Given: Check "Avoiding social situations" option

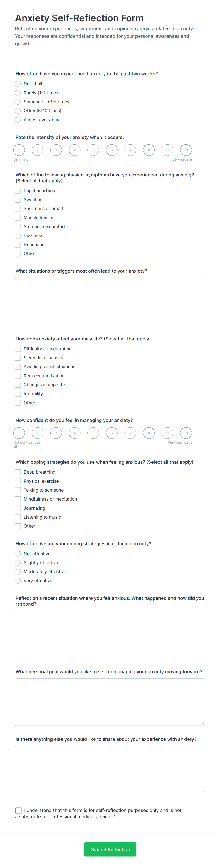Looking at the screenshot, I should click(x=18, y=367).
